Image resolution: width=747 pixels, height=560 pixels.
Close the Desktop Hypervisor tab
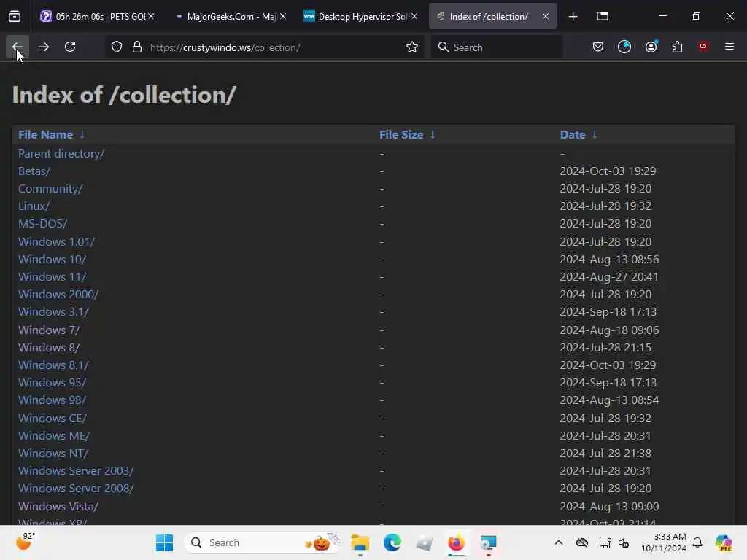tap(414, 17)
